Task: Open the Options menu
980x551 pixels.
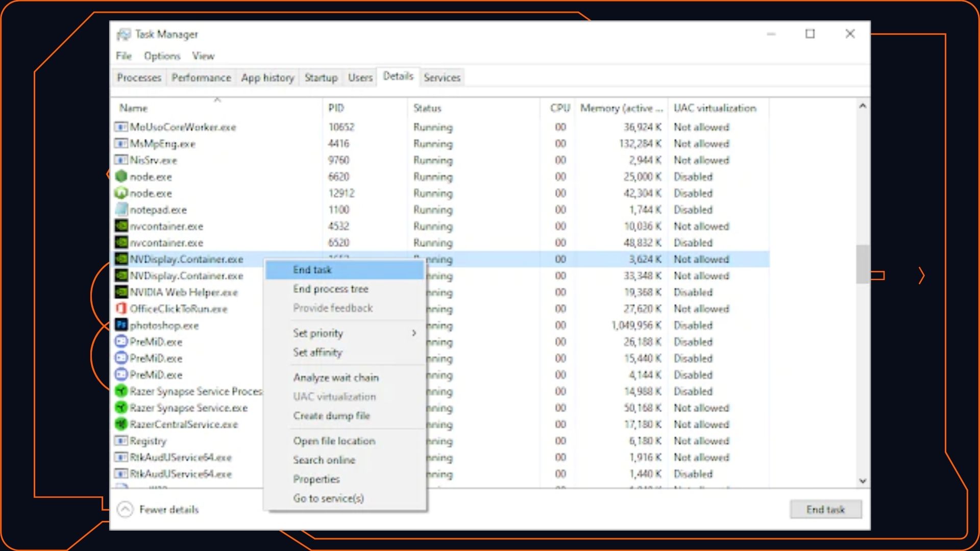Action: tap(162, 56)
